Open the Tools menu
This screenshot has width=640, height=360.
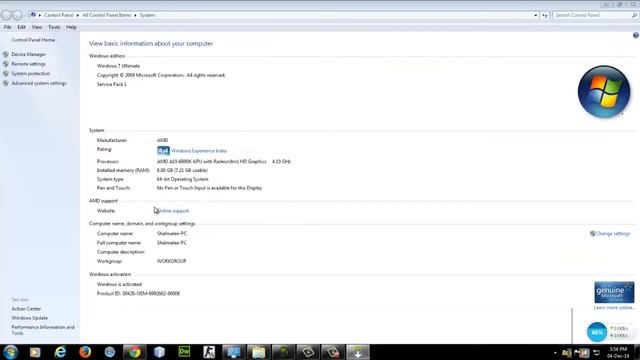(x=54, y=27)
